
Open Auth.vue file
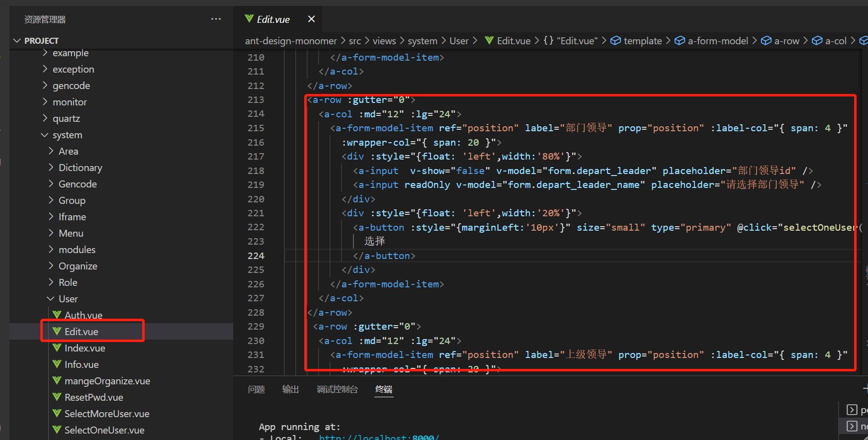[x=84, y=315]
